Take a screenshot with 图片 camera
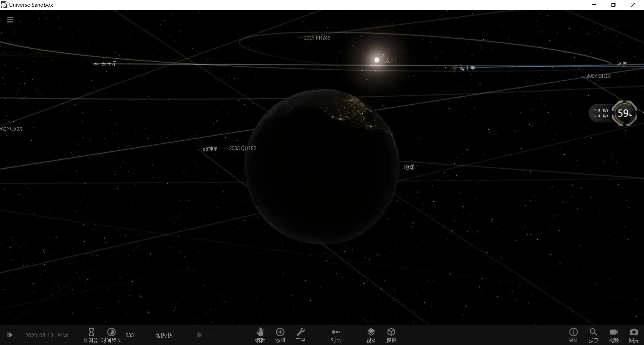Screen dimensions: 644x345 point(634,335)
